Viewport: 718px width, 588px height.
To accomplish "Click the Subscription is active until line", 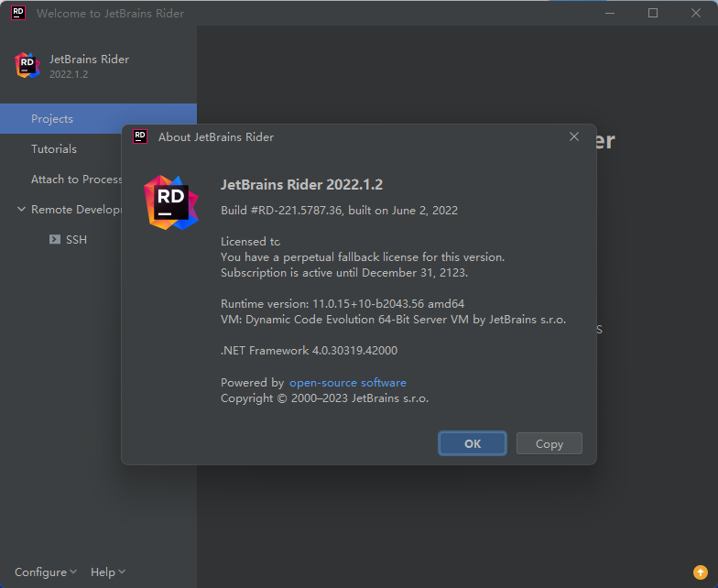I will (344, 273).
